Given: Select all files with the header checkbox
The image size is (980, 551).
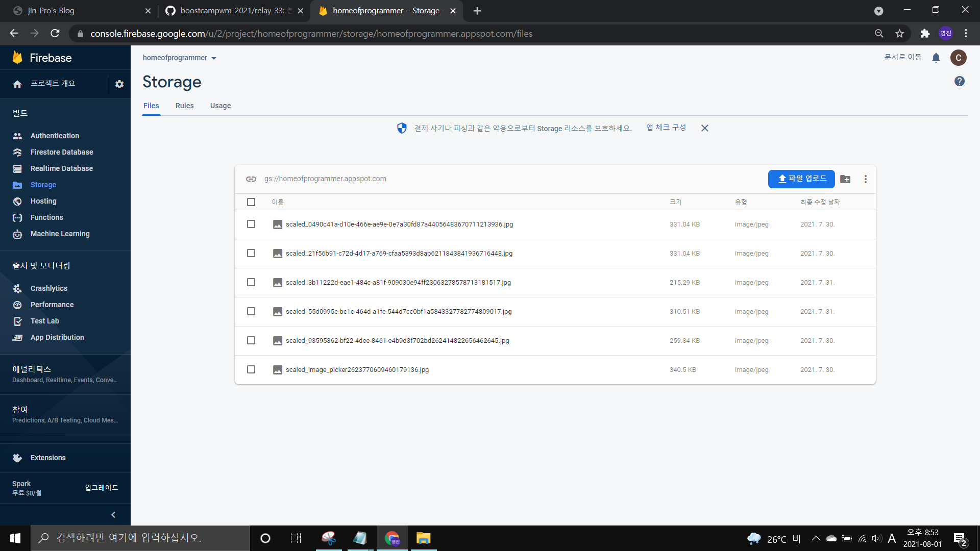Looking at the screenshot, I should point(251,202).
